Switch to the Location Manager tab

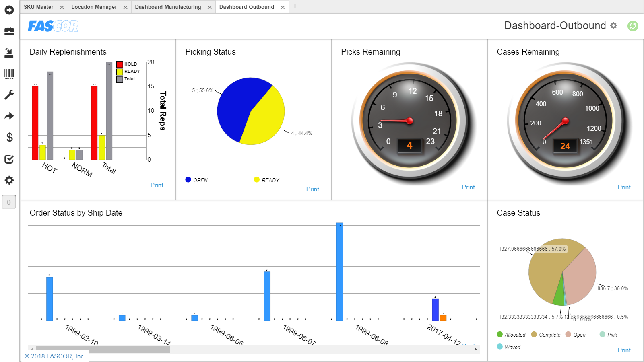(x=93, y=7)
